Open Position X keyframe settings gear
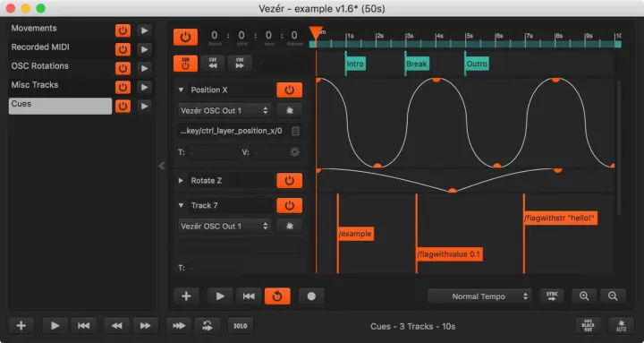The image size is (644, 343). point(294,152)
